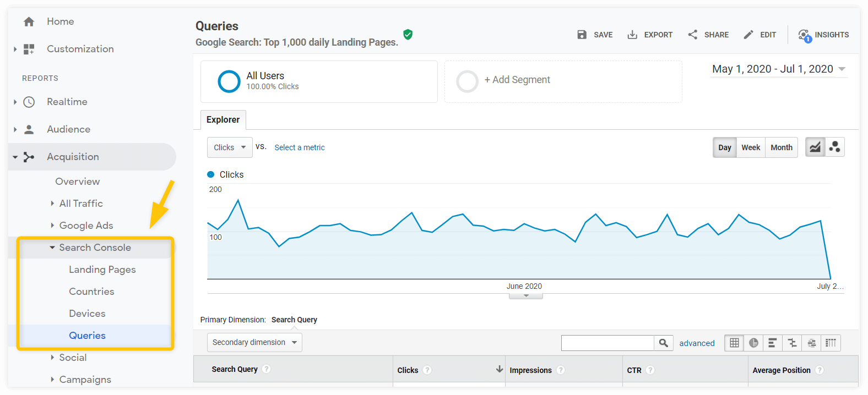Screen dimensions: 868x395
Task: Click the table search magnifier button
Action: point(664,343)
